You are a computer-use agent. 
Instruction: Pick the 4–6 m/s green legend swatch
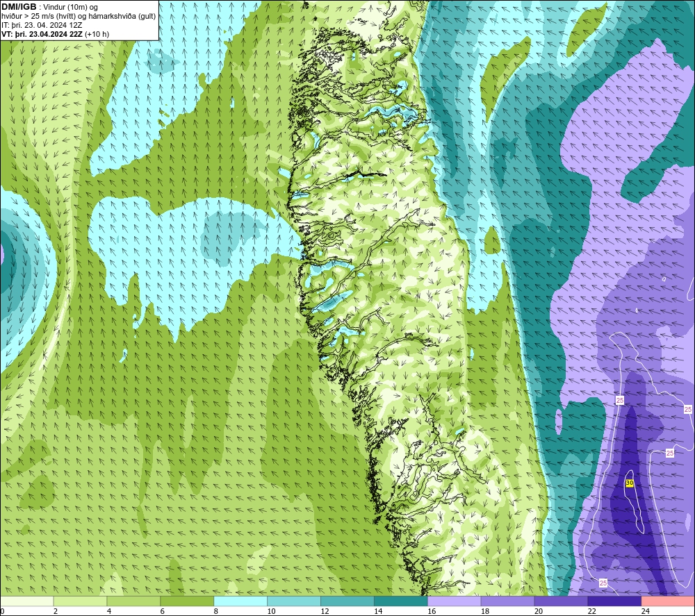[133, 601]
